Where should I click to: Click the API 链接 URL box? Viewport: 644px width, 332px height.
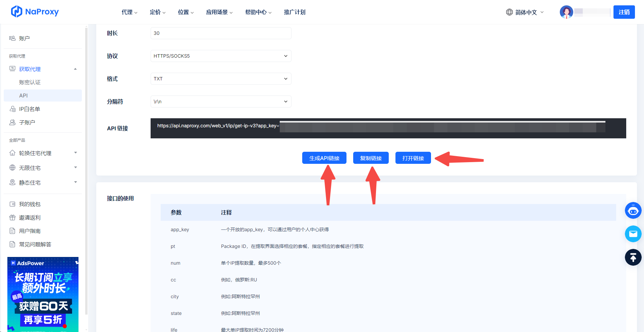[388, 128]
